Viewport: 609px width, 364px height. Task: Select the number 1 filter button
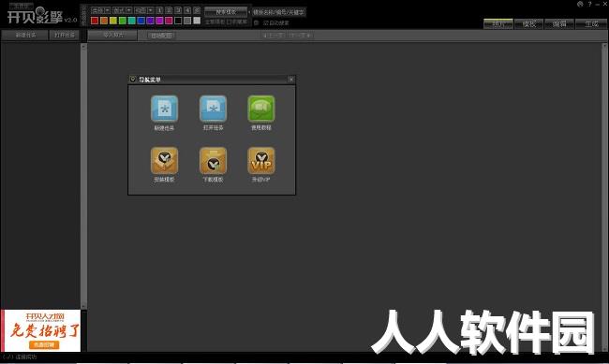click(x=159, y=10)
